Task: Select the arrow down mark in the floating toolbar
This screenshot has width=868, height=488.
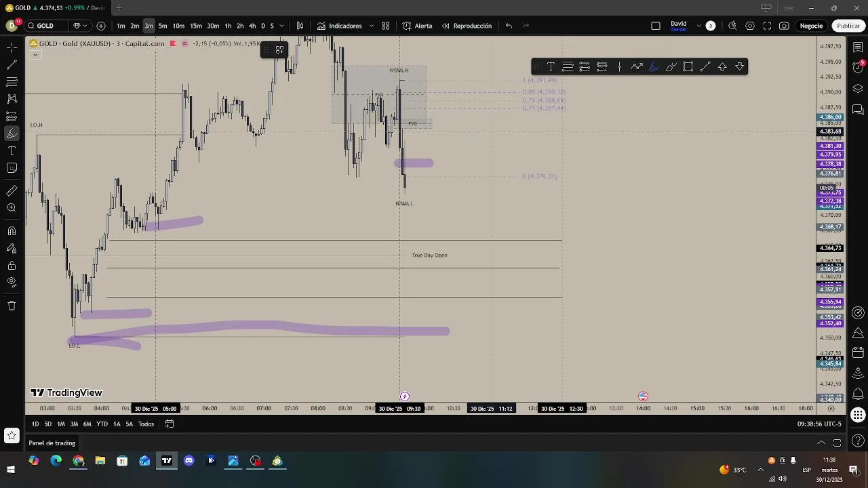Action: pos(740,66)
